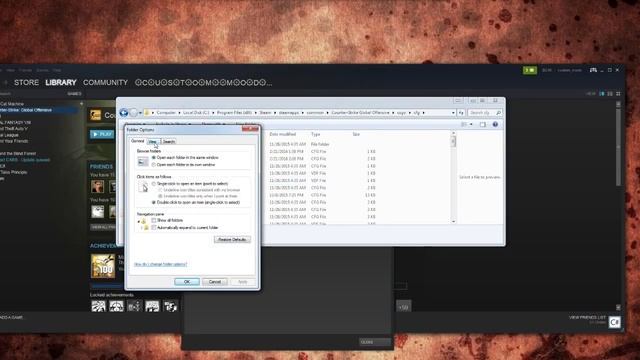Click the Explorer Forward arrow button
This screenshot has width=640, height=360.
click(x=133, y=113)
